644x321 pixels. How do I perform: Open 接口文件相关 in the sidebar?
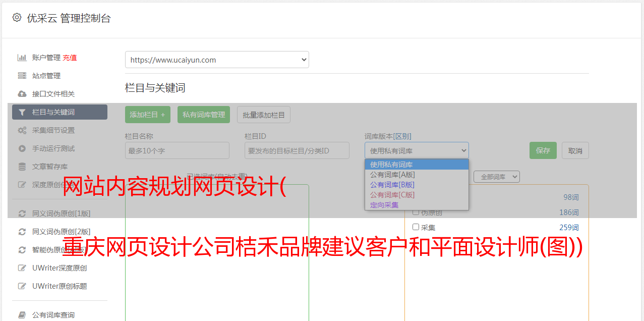coord(53,94)
